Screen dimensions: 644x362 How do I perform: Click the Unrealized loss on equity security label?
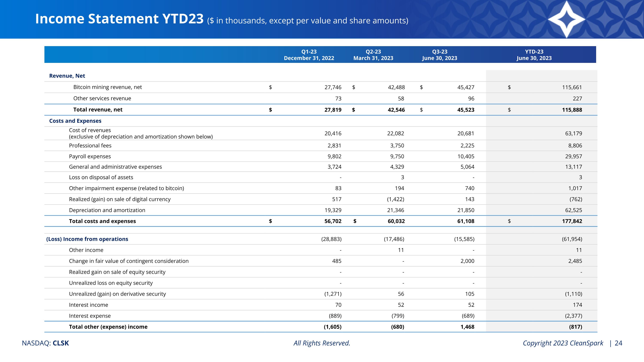111,283
